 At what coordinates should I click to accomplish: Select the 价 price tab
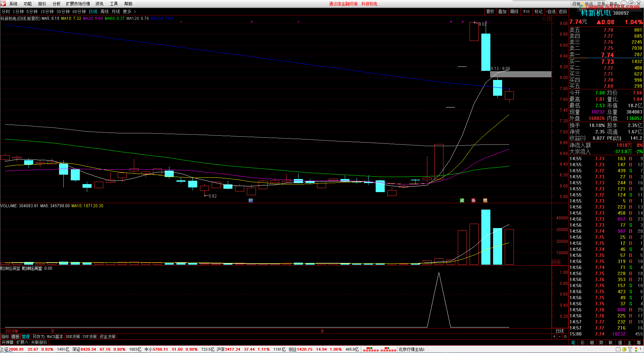583,343
